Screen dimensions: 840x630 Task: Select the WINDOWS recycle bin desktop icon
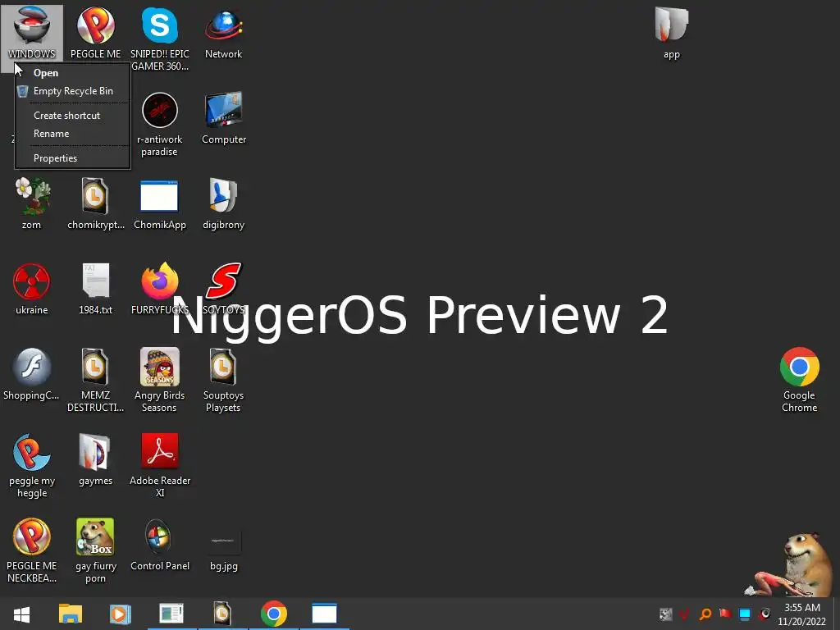(32, 33)
